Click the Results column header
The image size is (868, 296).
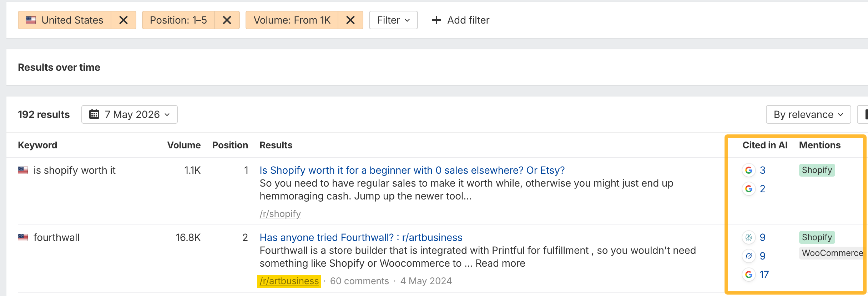pos(276,145)
